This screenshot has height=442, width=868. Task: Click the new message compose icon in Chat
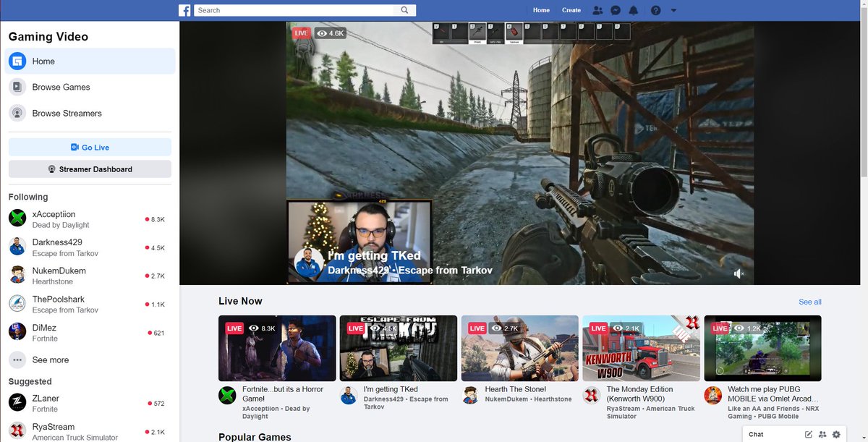click(x=809, y=434)
